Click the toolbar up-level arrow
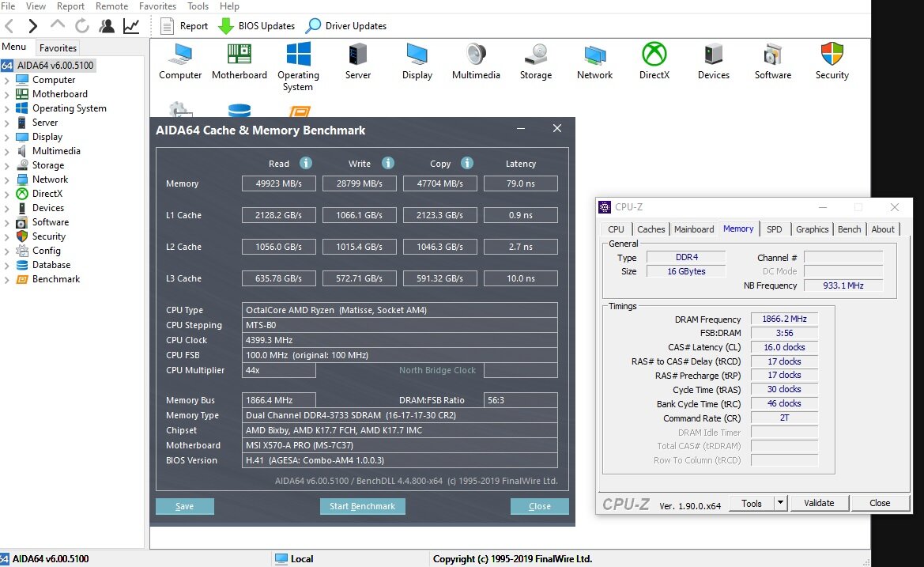This screenshot has width=924, height=567. (x=57, y=25)
